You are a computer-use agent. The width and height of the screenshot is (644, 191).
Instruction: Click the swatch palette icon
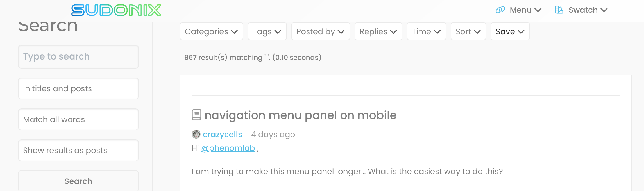(x=559, y=10)
